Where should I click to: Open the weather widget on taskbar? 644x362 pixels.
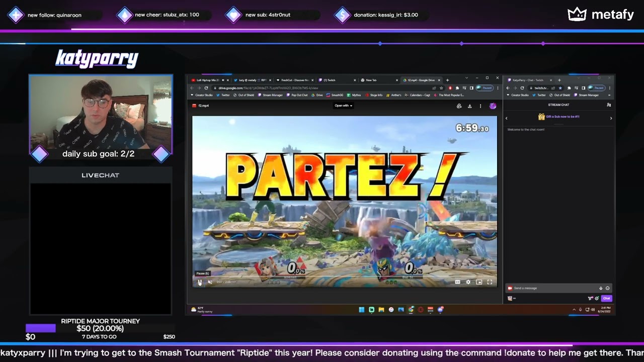(x=201, y=310)
